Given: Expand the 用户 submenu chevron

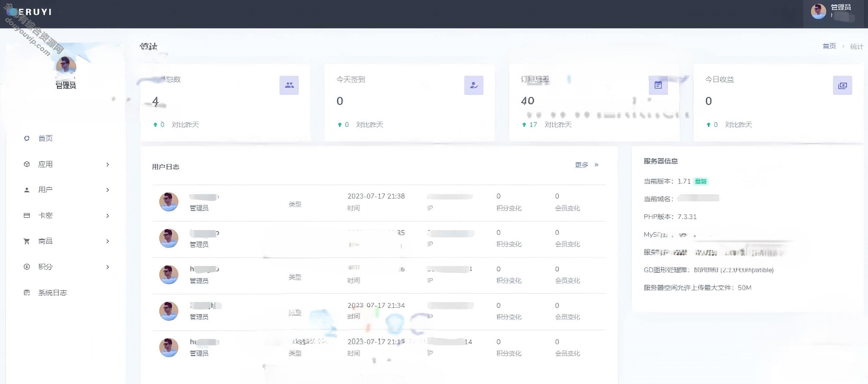Looking at the screenshot, I should [108, 190].
